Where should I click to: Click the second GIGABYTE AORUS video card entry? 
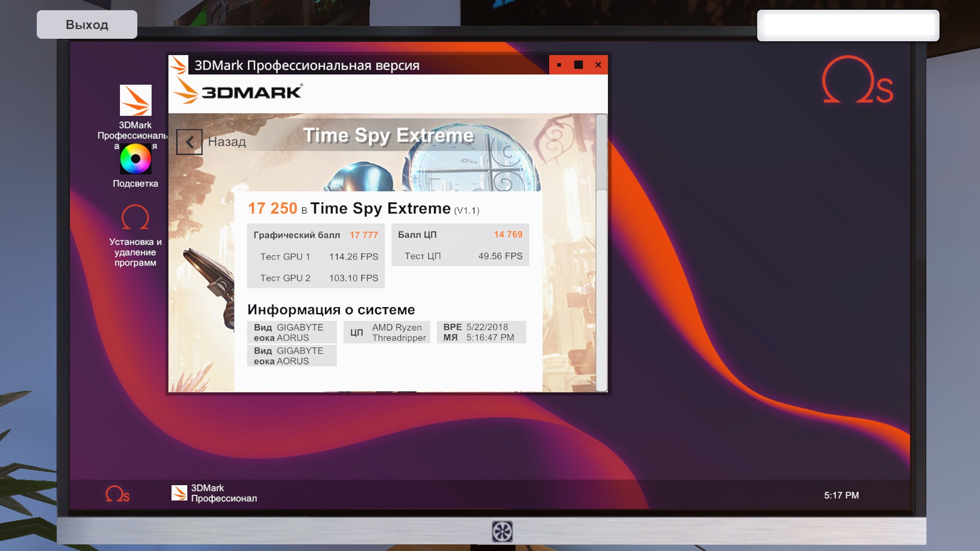coord(292,356)
